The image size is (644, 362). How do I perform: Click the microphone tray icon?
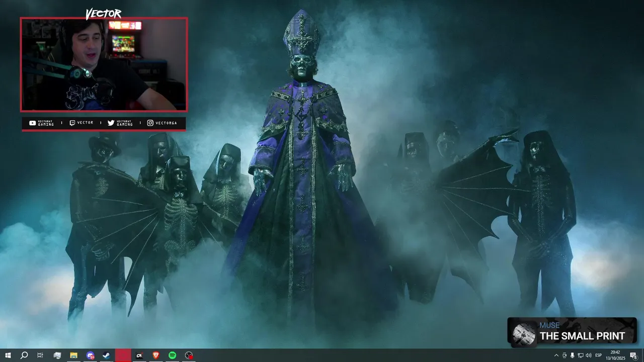pos(573,355)
